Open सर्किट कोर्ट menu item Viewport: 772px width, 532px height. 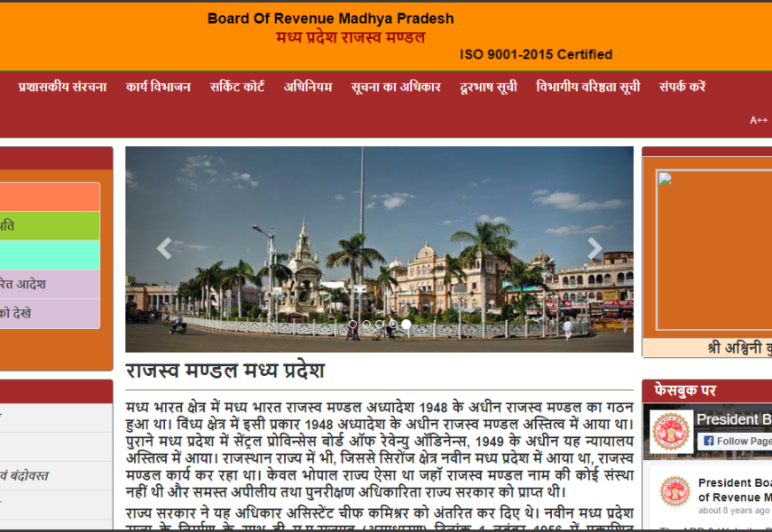237,87
